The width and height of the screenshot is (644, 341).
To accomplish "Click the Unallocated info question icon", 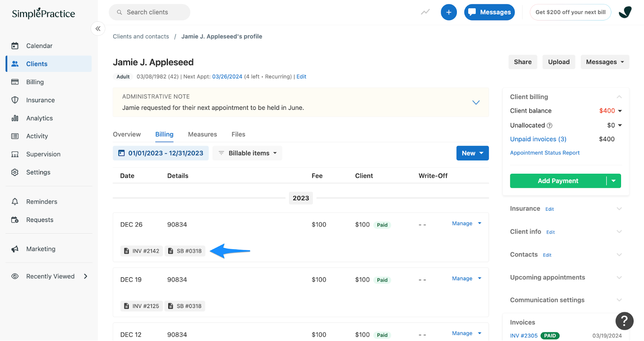I will pyautogui.click(x=550, y=125).
